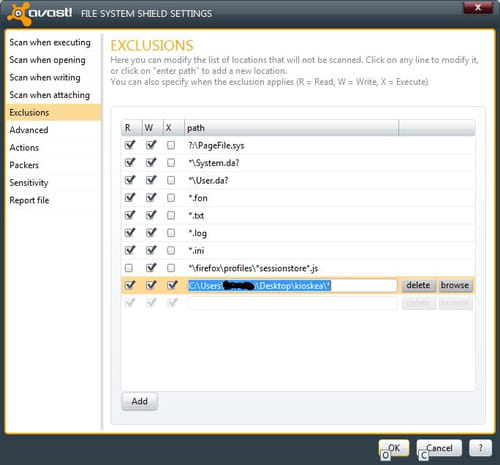The width and height of the screenshot is (500, 465).
Task: Click the X column header
Action: [174, 128]
